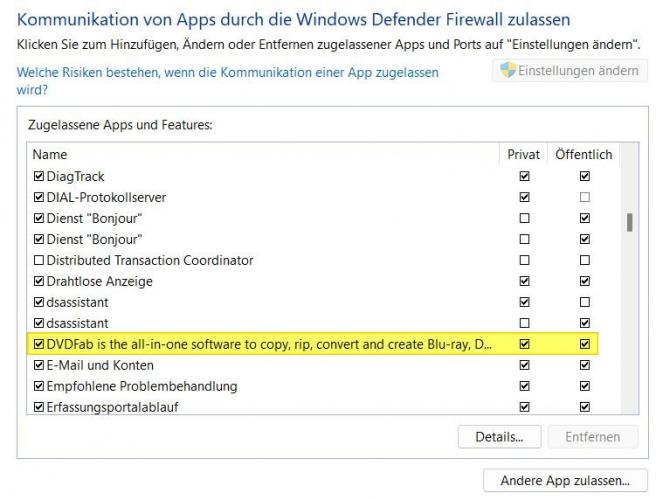Open the Details... button

pos(500,437)
